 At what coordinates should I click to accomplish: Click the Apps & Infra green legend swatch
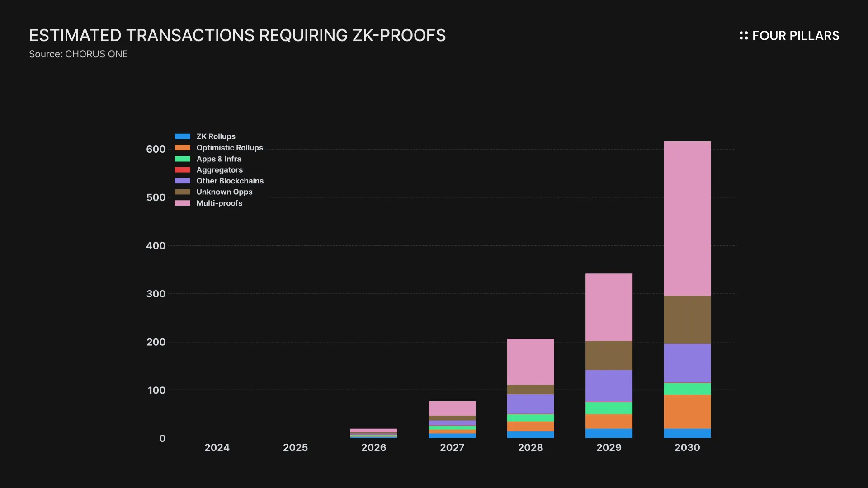[182, 159]
